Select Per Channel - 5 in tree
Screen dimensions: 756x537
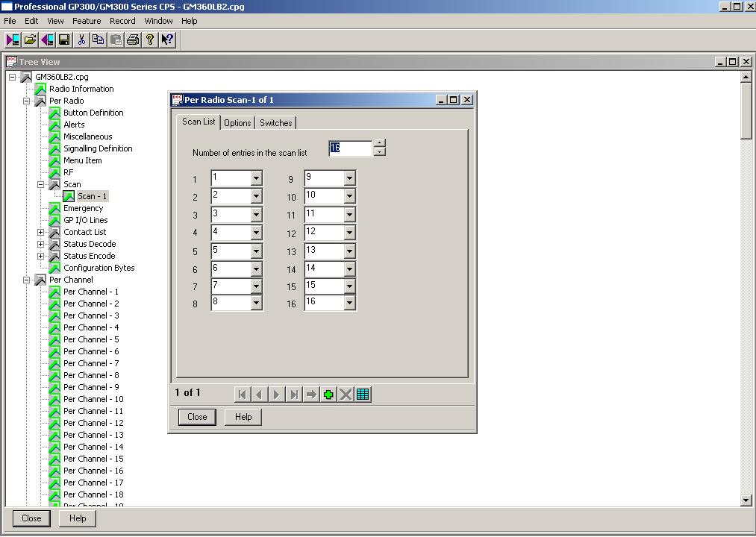tap(91, 339)
